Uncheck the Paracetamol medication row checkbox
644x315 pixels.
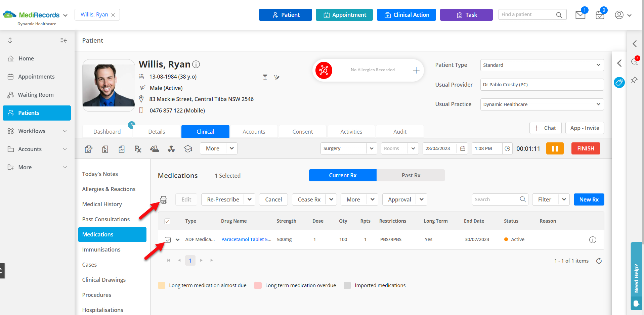[168, 240]
